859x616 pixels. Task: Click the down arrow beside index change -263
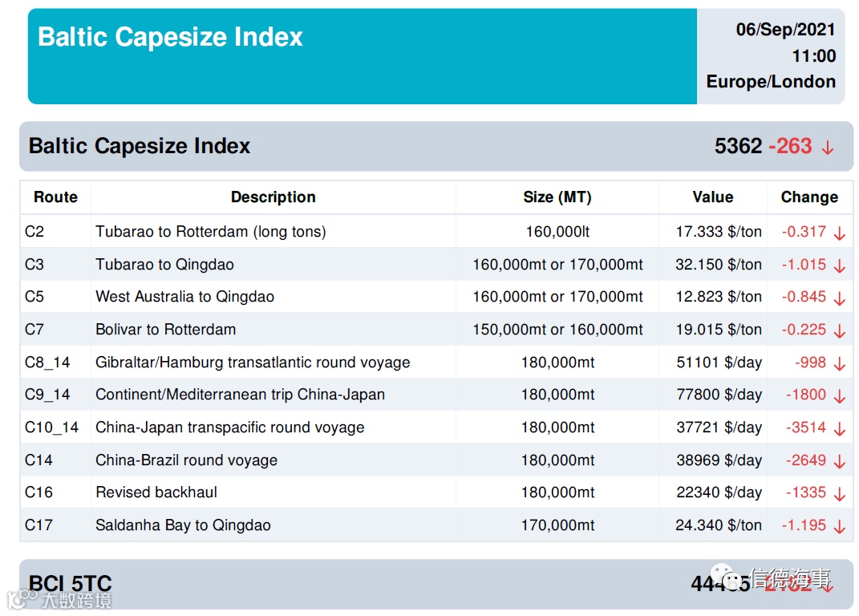(x=827, y=148)
